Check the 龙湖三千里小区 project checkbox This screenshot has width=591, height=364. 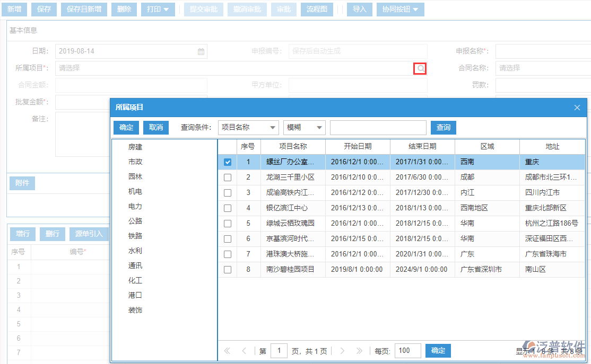(x=228, y=177)
